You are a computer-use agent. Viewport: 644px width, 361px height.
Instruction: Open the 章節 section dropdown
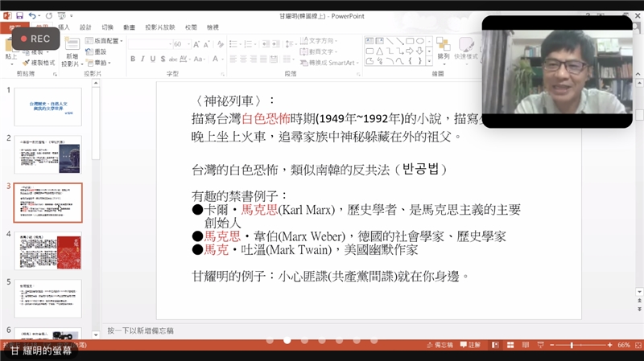click(98, 63)
